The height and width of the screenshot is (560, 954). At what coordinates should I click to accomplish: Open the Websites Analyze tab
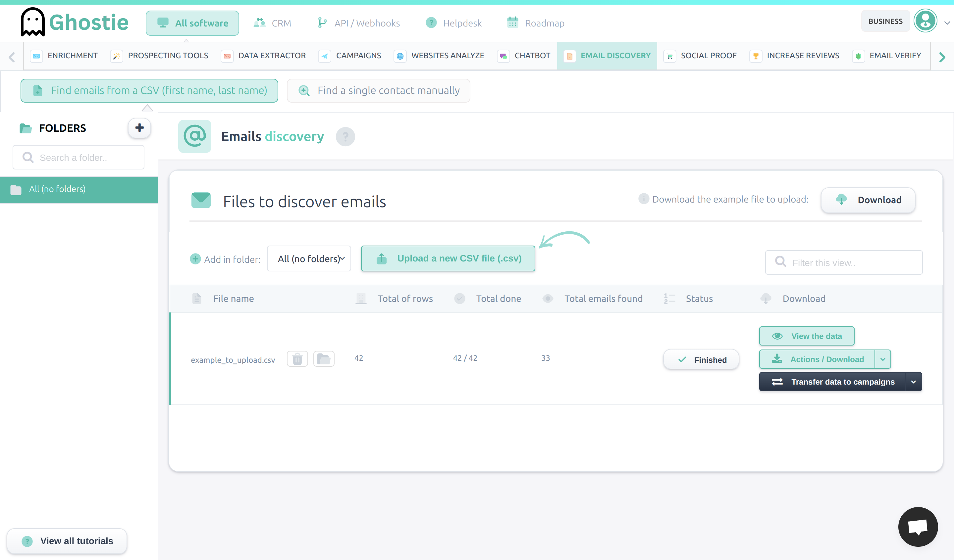(x=439, y=56)
